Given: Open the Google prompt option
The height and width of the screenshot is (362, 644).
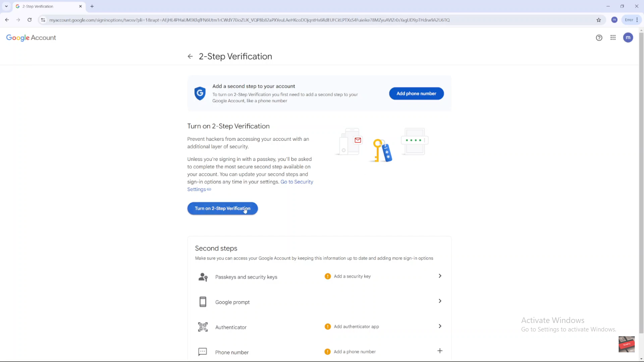Looking at the screenshot, I should coord(320,302).
